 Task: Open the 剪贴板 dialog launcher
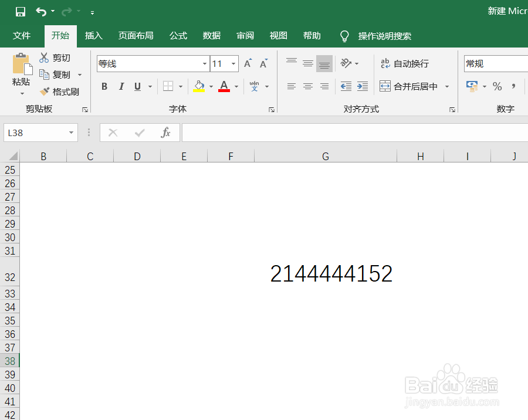(x=85, y=110)
